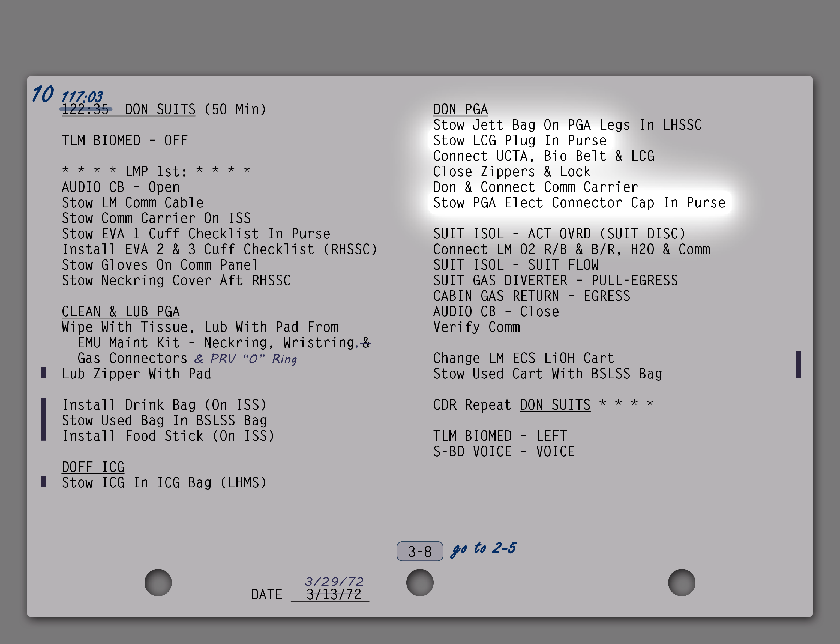Click the 3-8 page number box

click(x=420, y=551)
